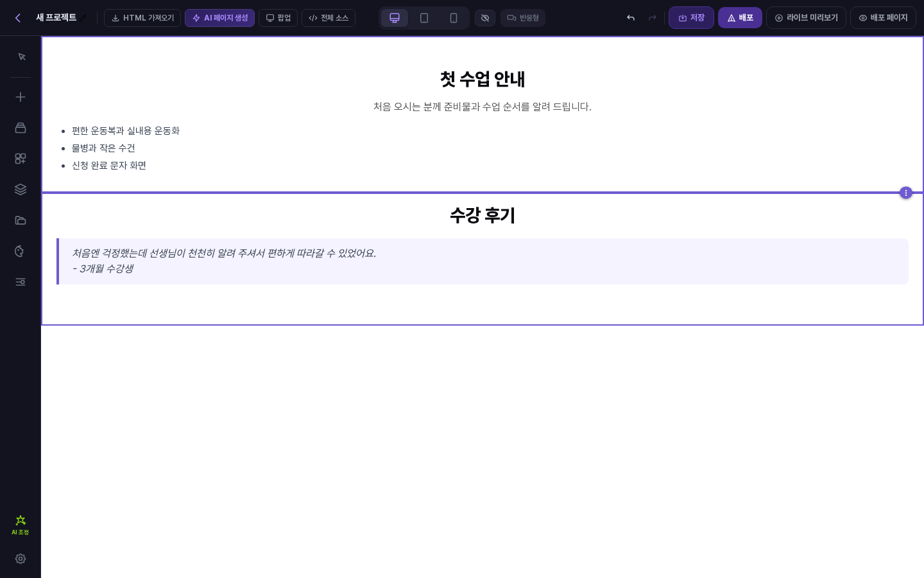Open the 팝업 button
Image resolution: width=924 pixels, height=578 pixels.
[x=278, y=18]
